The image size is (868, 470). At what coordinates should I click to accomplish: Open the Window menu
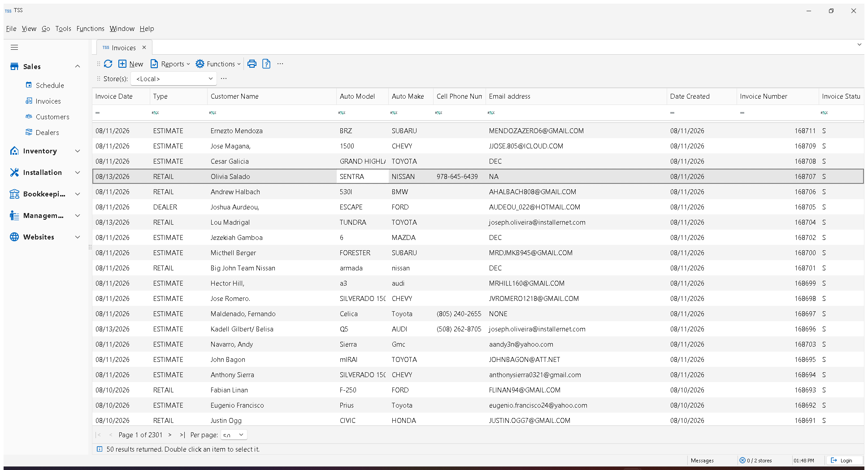(x=122, y=29)
